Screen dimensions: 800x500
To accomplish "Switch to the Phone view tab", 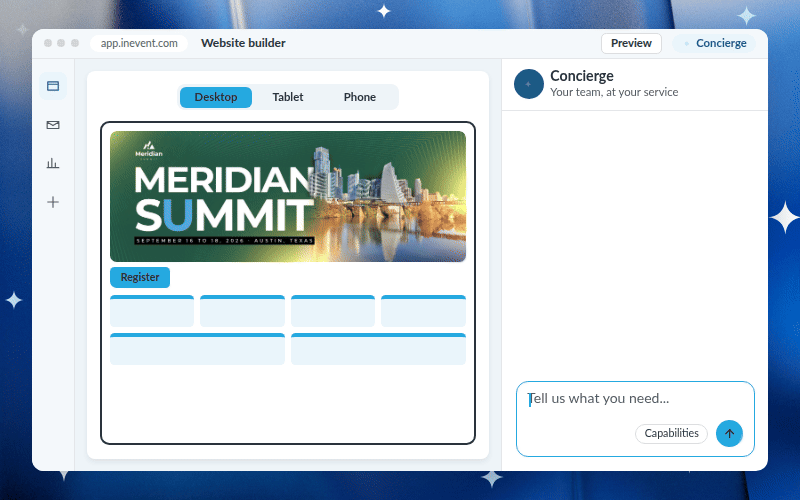I will pos(360,97).
